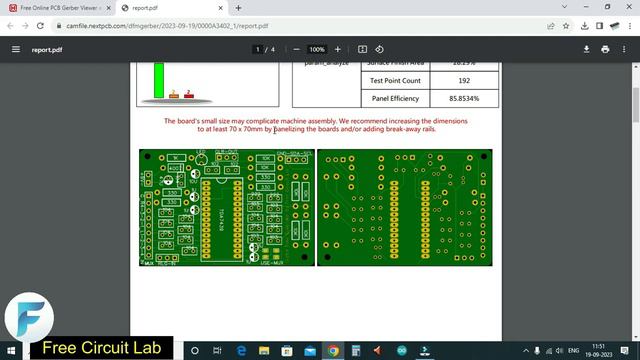Open the clock and date flyout
Screen dimensions: 640x360
[x=598, y=351]
